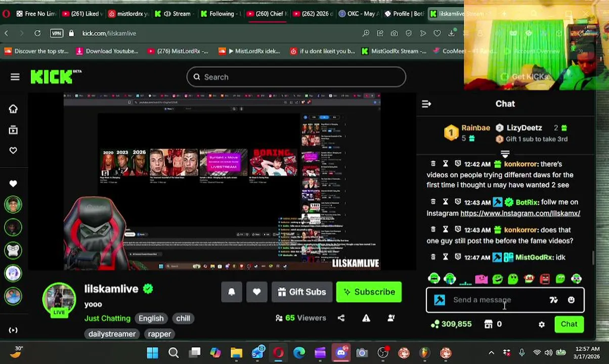The width and height of the screenshot is (609, 364).
Task: Show hidden system tray icons chevron
Action: click(491, 352)
